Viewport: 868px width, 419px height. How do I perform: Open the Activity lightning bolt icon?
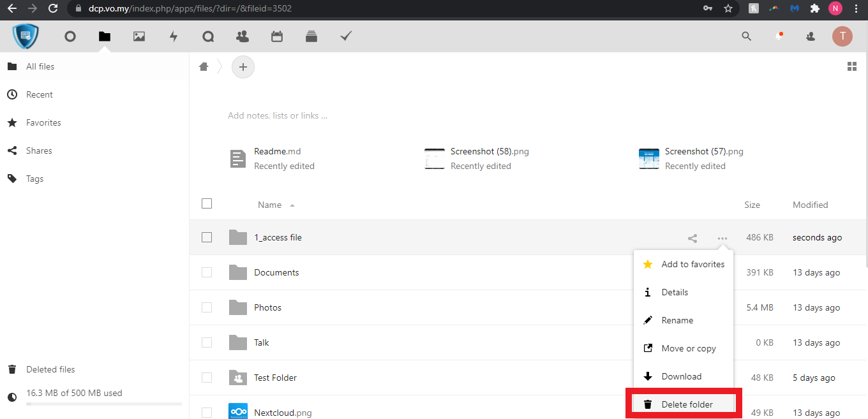pos(174,36)
